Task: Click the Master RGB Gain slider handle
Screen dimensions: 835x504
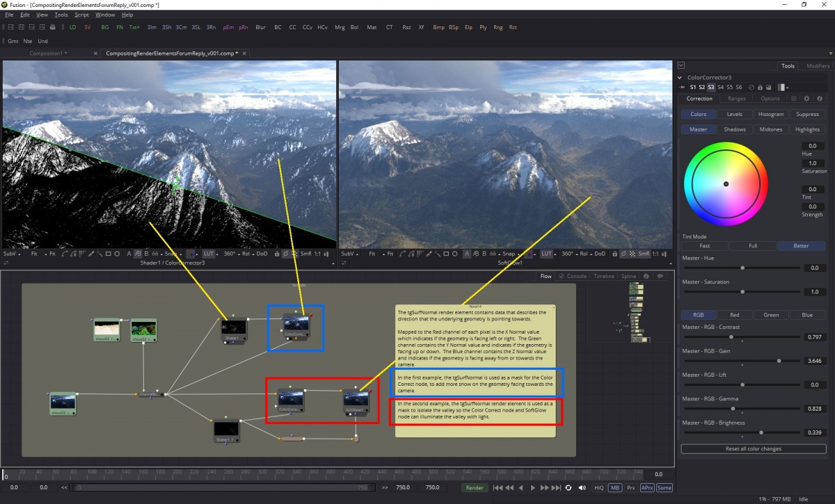Action: [779, 361]
